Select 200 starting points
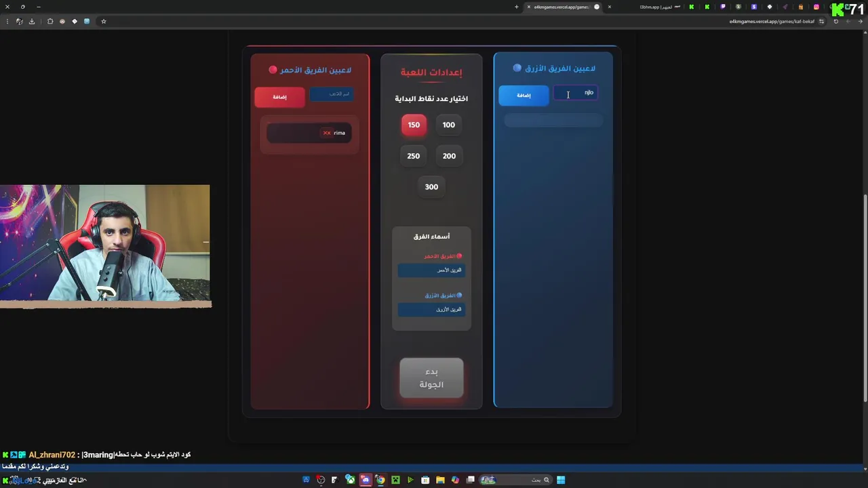The width and height of the screenshot is (868, 488). pyautogui.click(x=449, y=156)
